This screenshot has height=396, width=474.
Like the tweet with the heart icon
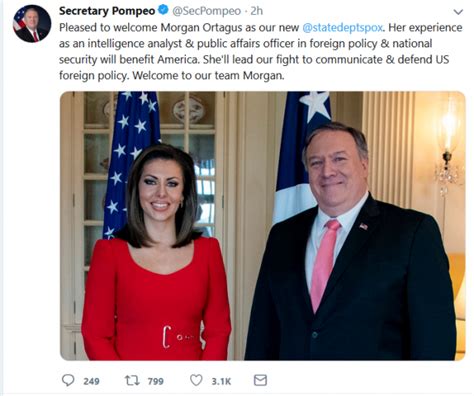[x=196, y=380]
